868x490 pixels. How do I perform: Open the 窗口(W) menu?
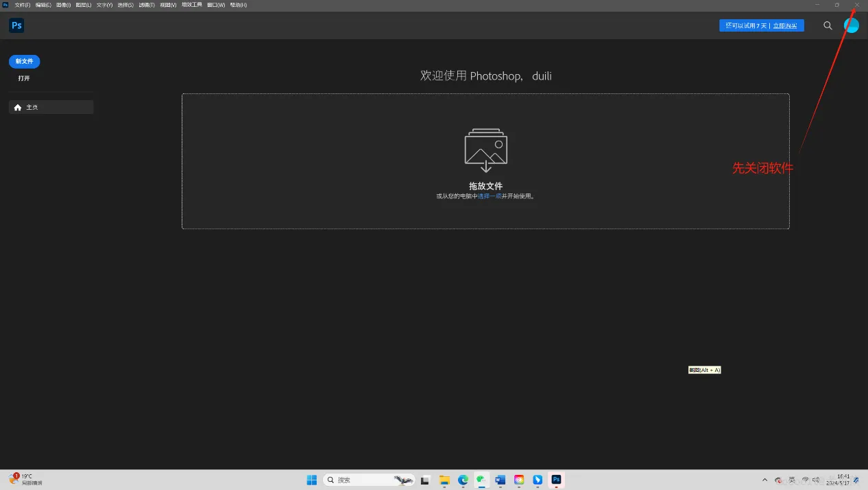tap(216, 5)
